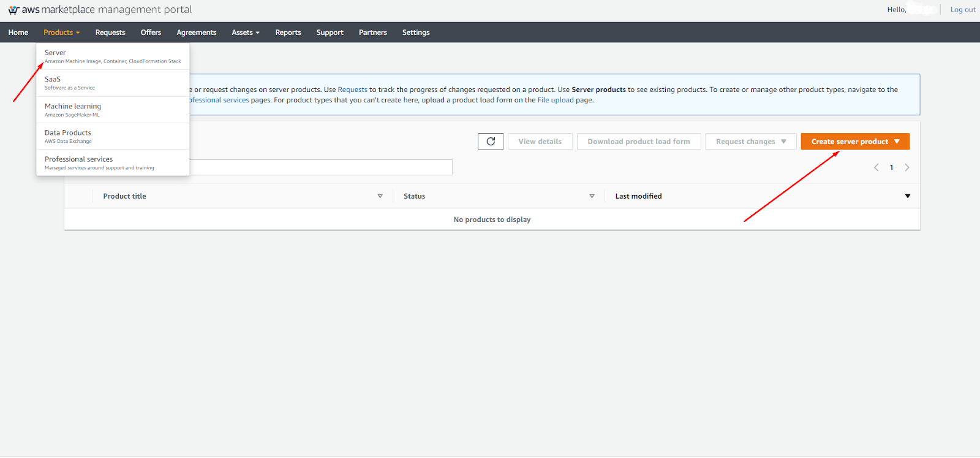Select Server from Products menu
The width and height of the screenshot is (980, 458).
pos(113,56)
